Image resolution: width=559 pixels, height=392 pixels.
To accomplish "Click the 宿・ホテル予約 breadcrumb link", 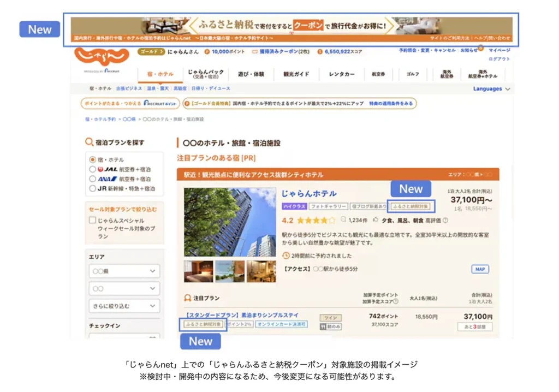I will [100, 119].
